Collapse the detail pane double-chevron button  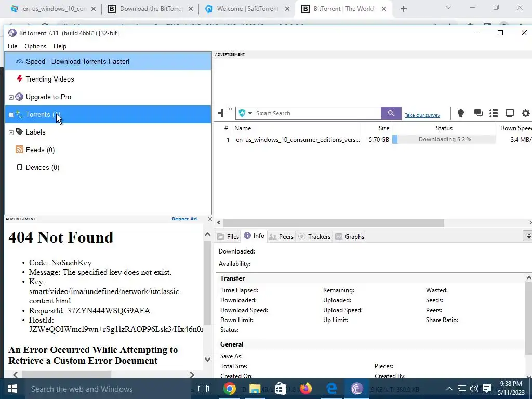pyautogui.click(x=528, y=236)
